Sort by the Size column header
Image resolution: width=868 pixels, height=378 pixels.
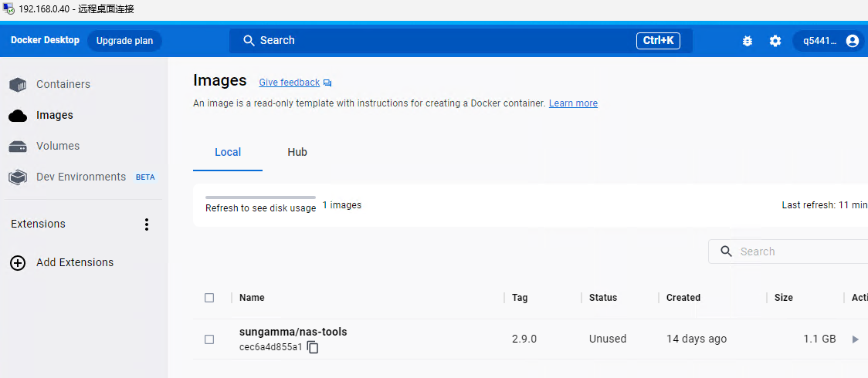(783, 298)
